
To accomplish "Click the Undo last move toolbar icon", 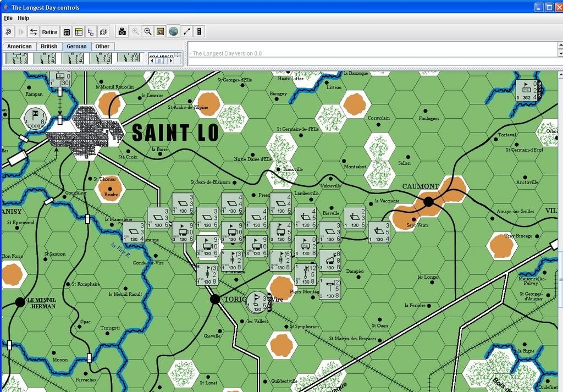I will point(8,32).
